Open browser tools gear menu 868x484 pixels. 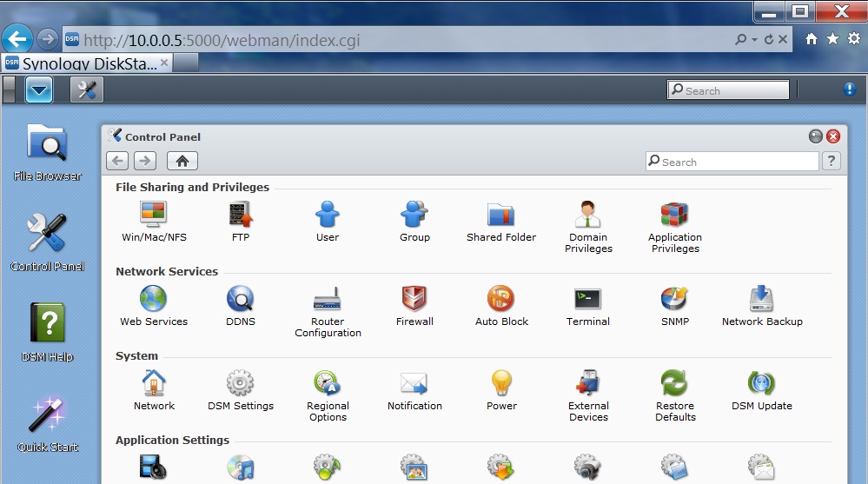click(x=854, y=39)
